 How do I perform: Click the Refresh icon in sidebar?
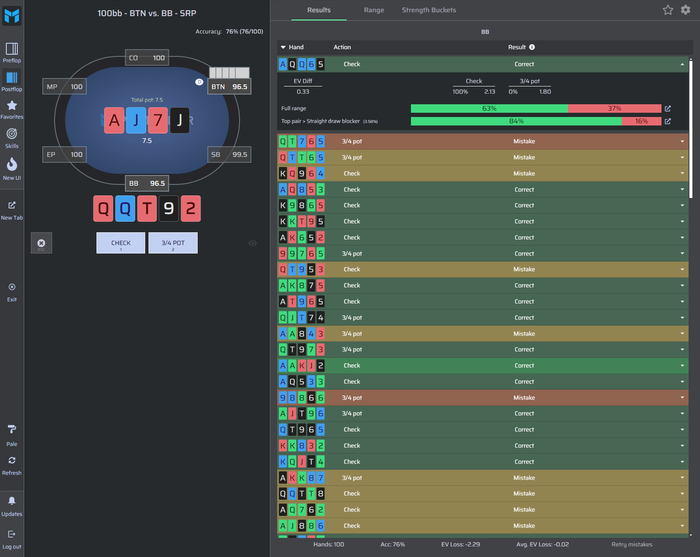pos(12,466)
